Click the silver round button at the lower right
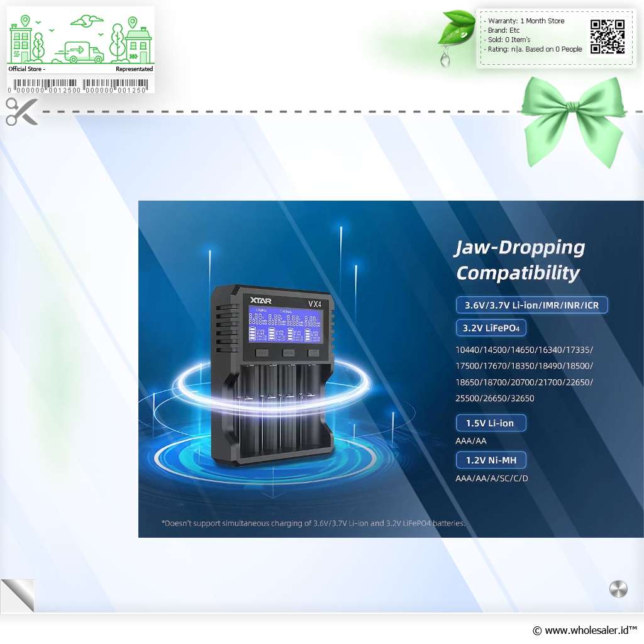The image size is (644, 644). (x=618, y=589)
